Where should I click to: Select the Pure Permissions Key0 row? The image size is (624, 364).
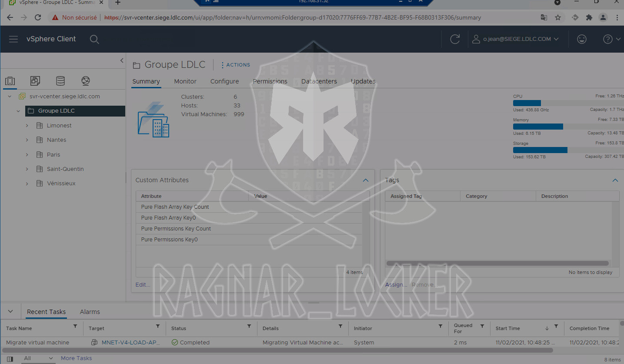(x=249, y=240)
